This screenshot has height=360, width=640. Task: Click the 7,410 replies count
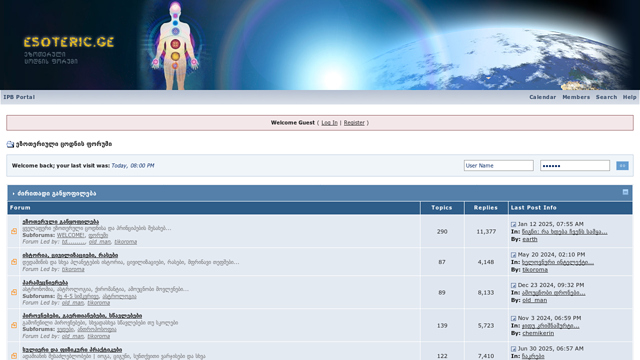[486, 356]
